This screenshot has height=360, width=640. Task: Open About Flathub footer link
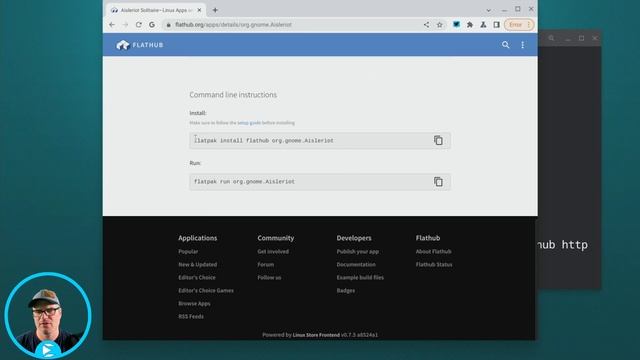click(x=433, y=251)
